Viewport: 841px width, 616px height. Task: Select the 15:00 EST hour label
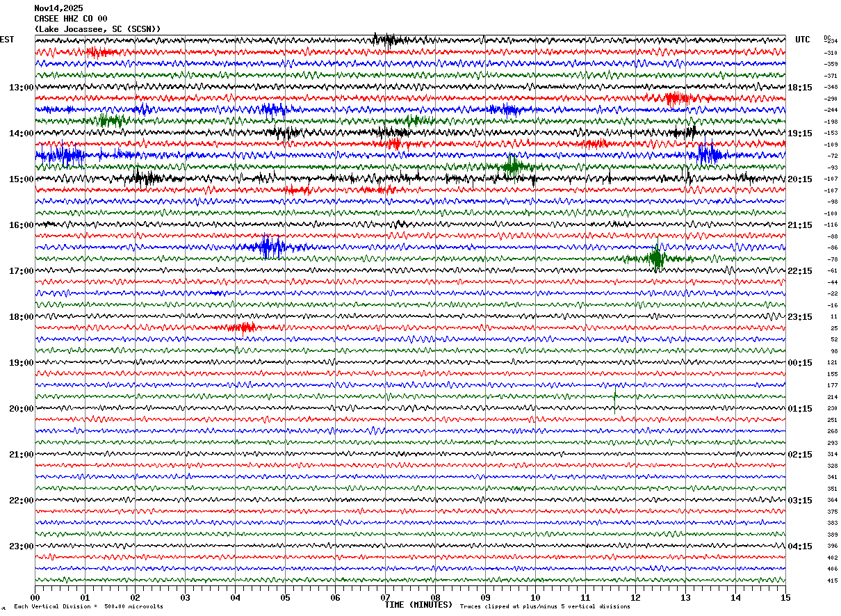point(22,179)
